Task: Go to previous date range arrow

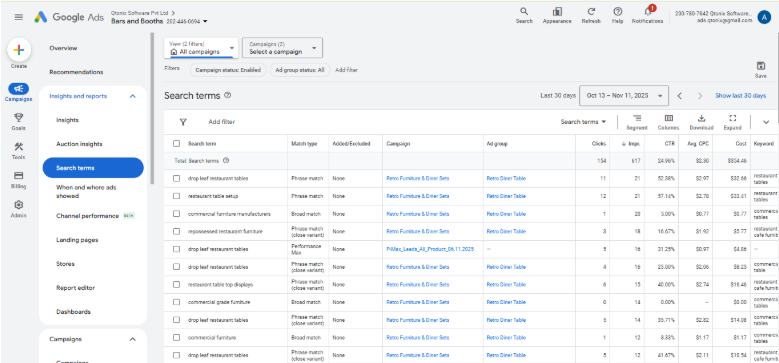Action: 680,96
